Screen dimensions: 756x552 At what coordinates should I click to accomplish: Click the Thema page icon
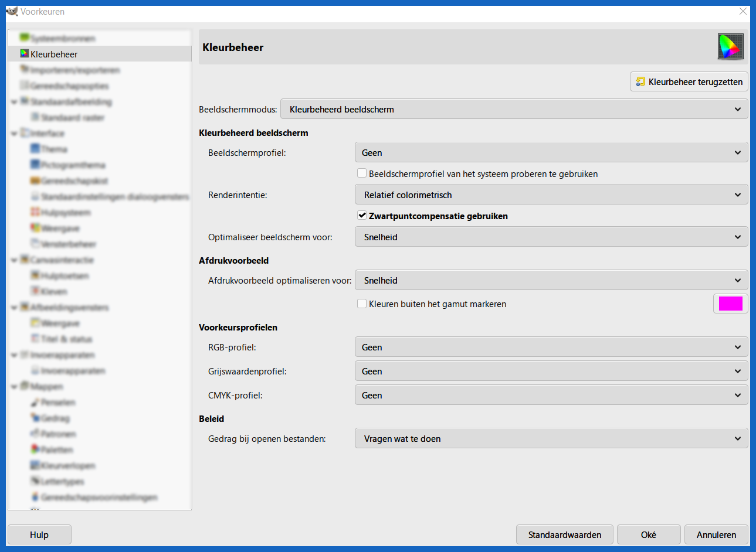tap(35, 148)
